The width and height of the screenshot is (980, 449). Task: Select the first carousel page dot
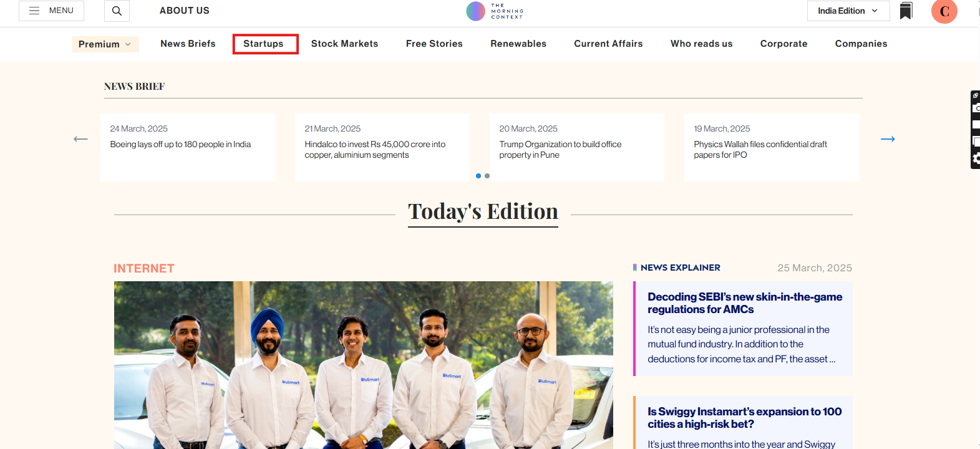coord(478,176)
